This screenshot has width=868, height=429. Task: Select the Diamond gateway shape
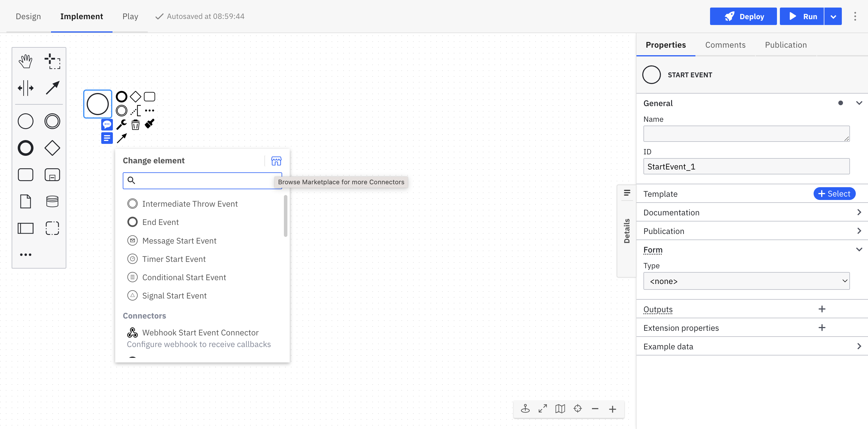(x=51, y=148)
